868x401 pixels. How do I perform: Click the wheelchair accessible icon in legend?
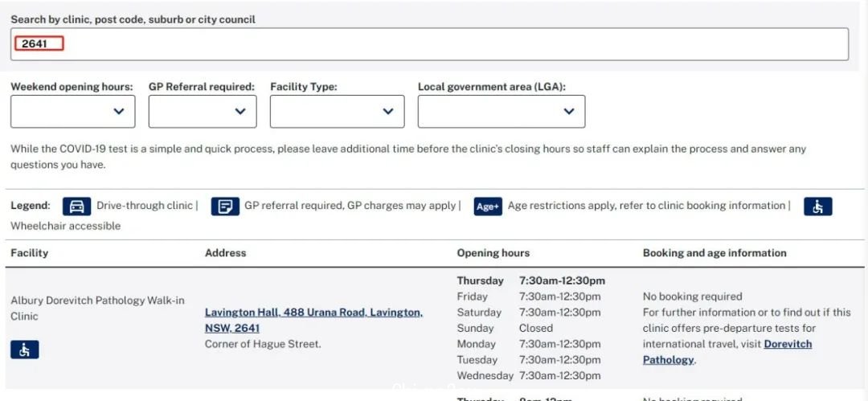click(817, 207)
